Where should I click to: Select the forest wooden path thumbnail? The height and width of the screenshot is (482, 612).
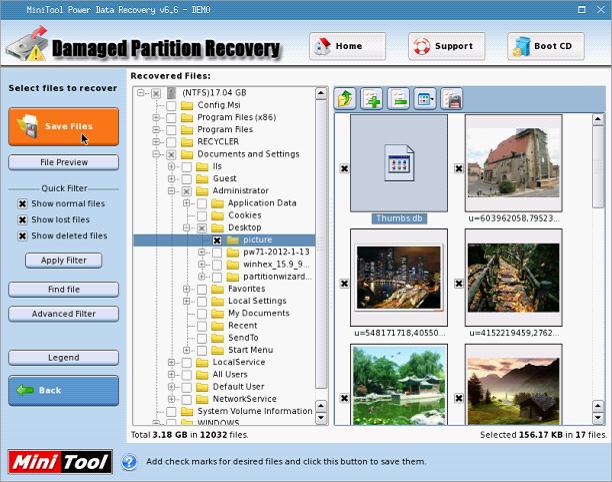514,277
